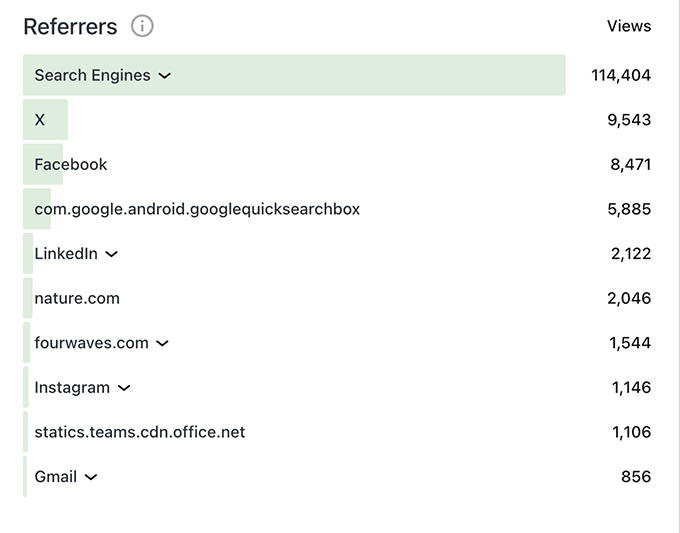Click the Views column header
The height and width of the screenshot is (533, 680).
tap(629, 26)
